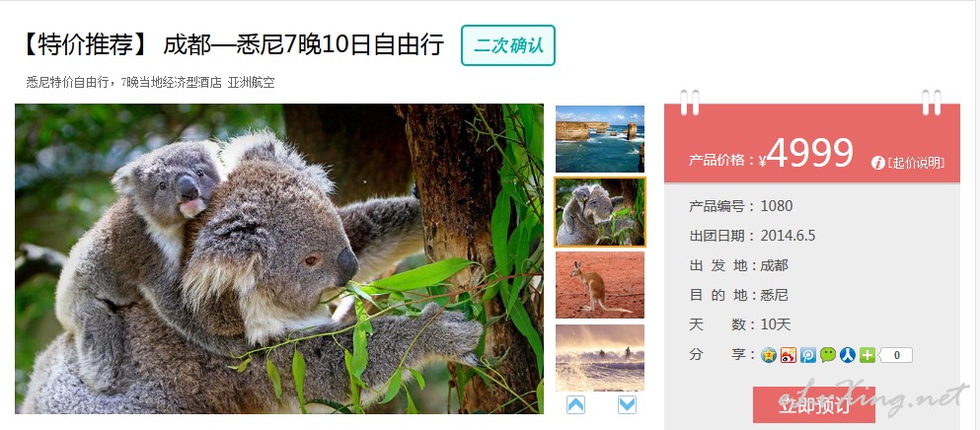Click the 立即预订 book now button
This screenshot has height=430, width=980.
[814, 404]
